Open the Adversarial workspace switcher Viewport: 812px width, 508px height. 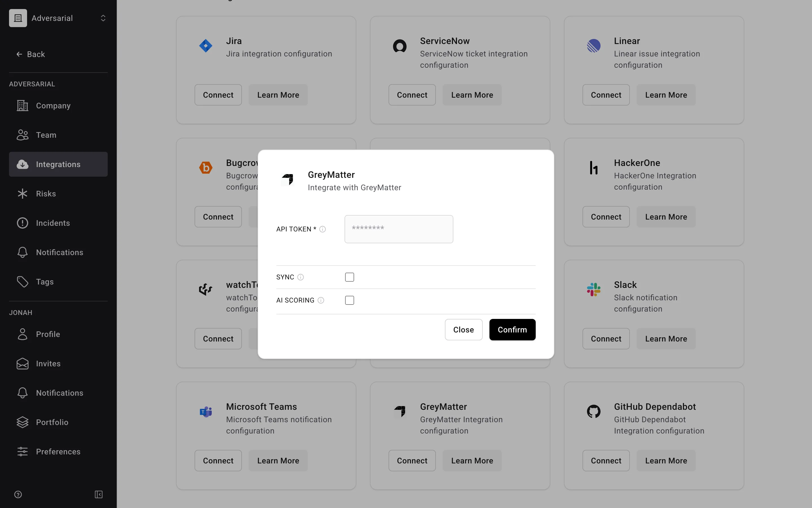[58, 18]
